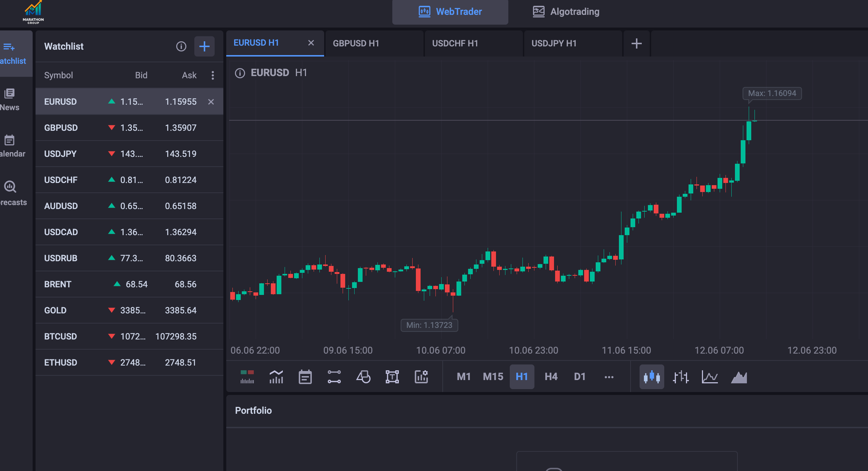The width and height of the screenshot is (868, 471).
Task: Open the text box annotation tool
Action: [x=392, y=377]
